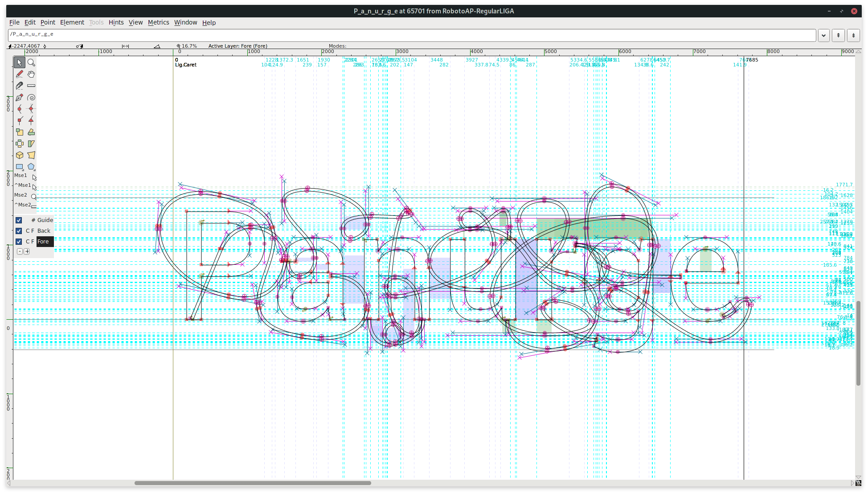Open the Metrics menu
868x494 pixels.
[x=158, y=22]
